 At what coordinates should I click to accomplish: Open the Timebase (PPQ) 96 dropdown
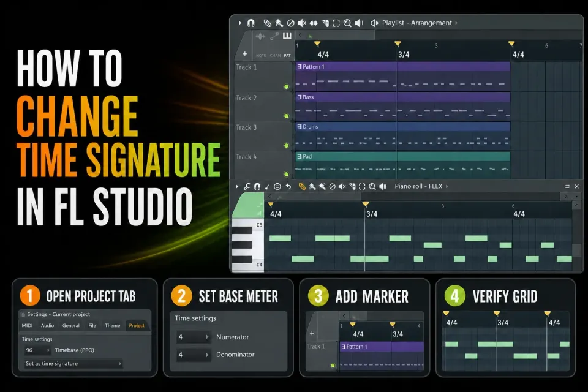[37, 350]
